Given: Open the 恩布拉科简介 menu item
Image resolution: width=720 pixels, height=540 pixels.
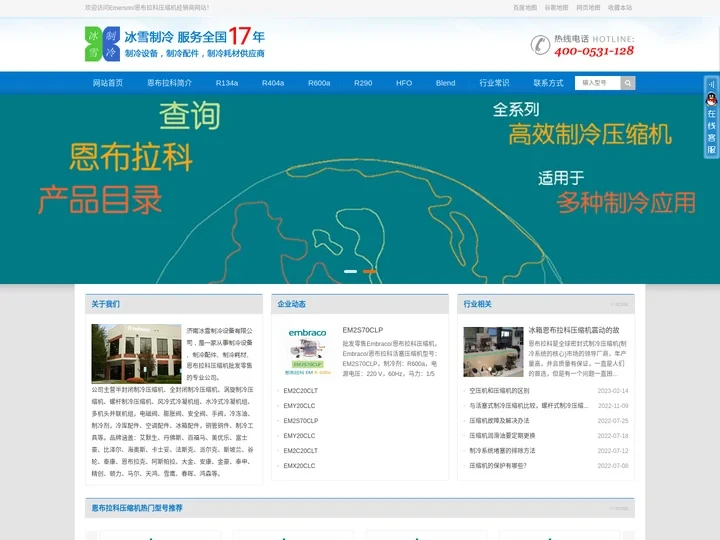Looking at the screenshot, I should coord(169,83).
